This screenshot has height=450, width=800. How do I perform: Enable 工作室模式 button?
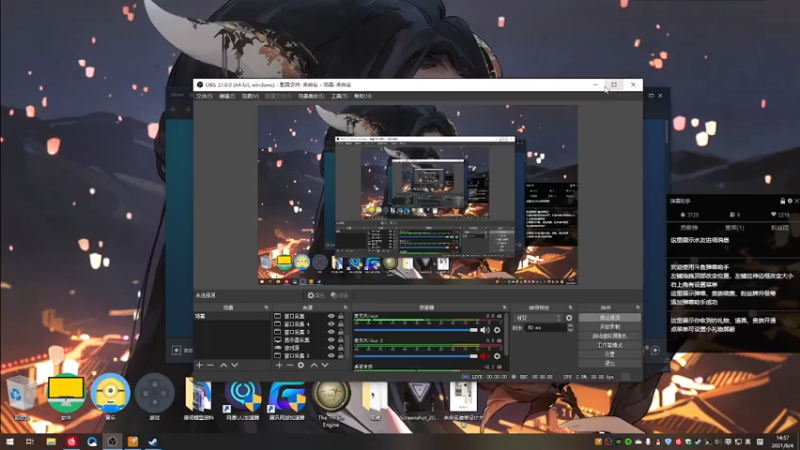tap(610, 345)
